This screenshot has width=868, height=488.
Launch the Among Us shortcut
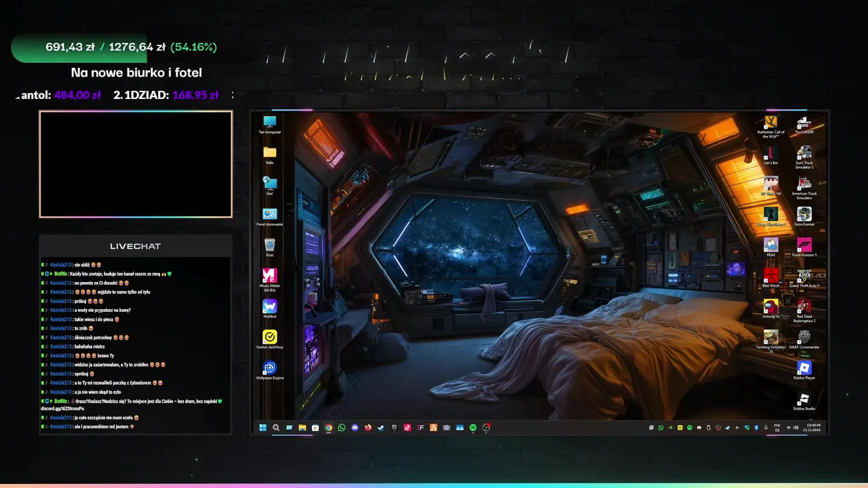[x=770, y=308]
